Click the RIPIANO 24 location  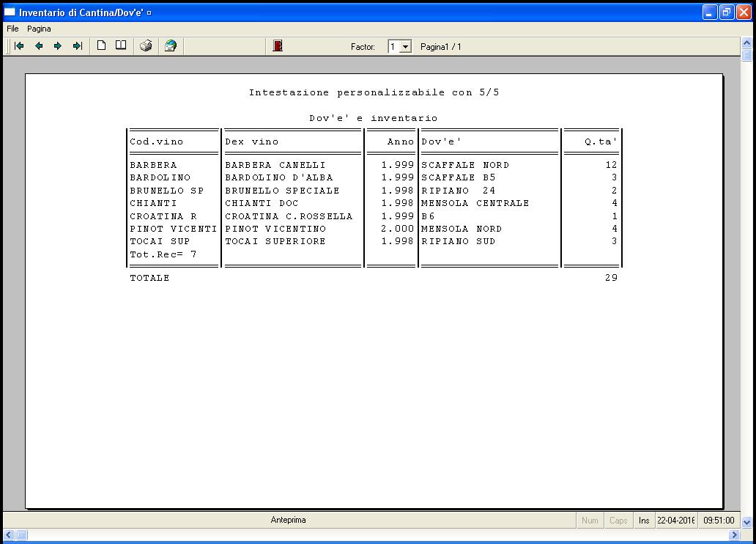point(459,191)
